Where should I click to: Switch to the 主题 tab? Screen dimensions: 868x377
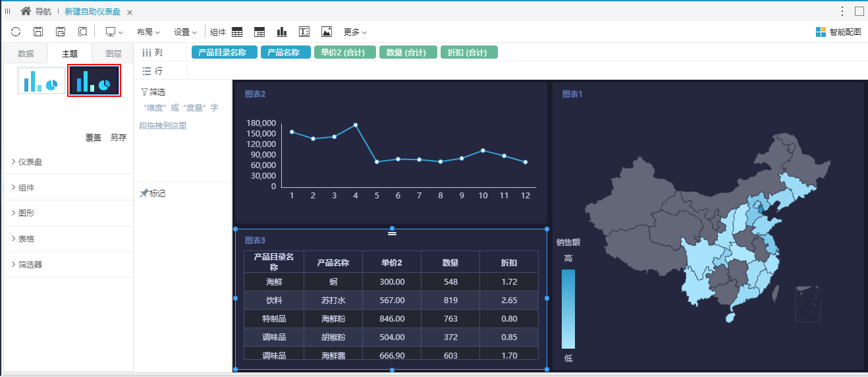coord(70,54)
